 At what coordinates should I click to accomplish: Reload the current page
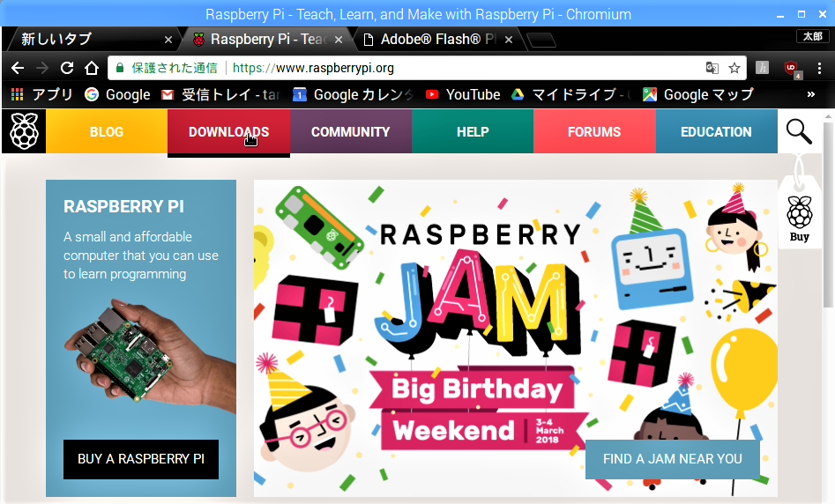click(x=66, y=68)
